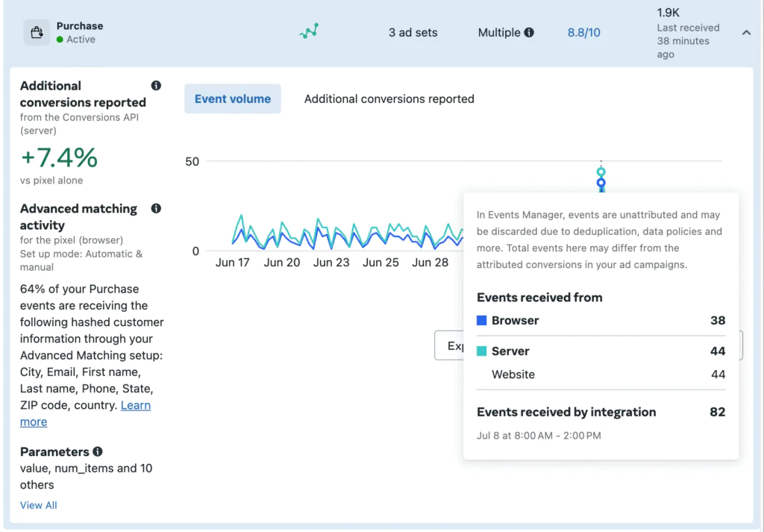Select the blue browser data point on chart

[x=601, y=183]
